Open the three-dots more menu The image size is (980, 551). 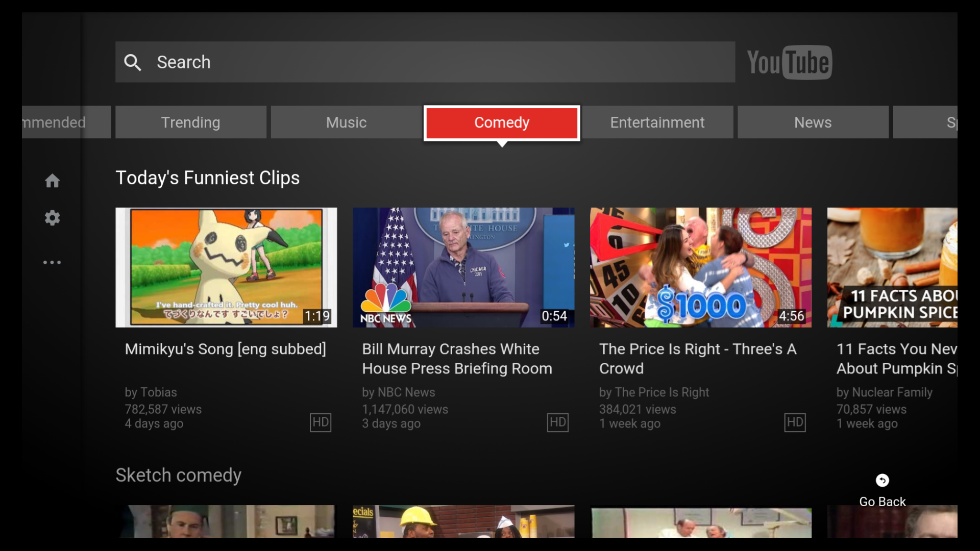[x=52, y=262]
